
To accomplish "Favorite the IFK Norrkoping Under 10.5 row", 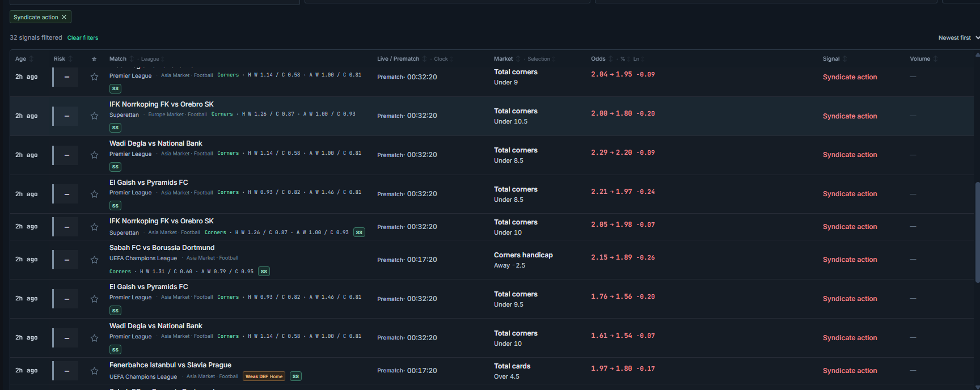I will (x=94, y=116).
